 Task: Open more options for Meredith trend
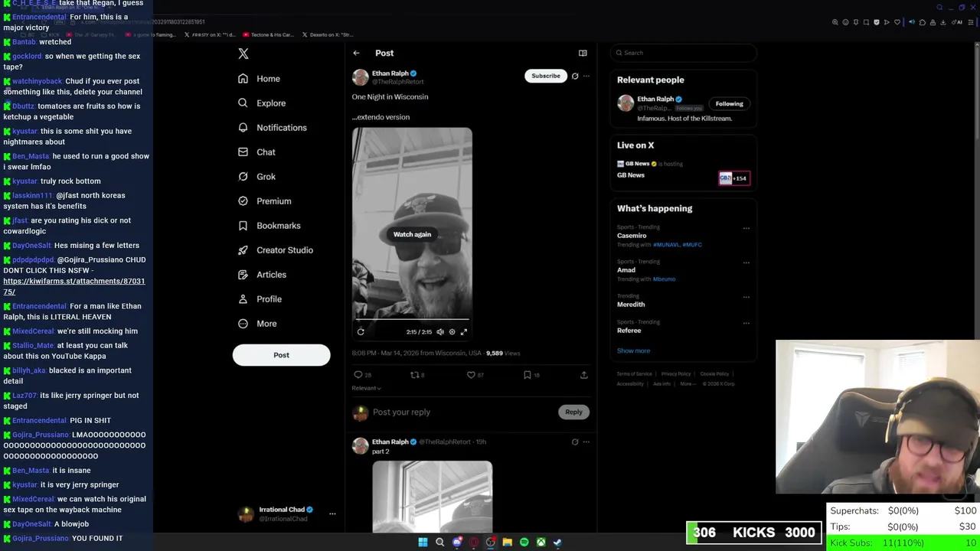point(746,297)
